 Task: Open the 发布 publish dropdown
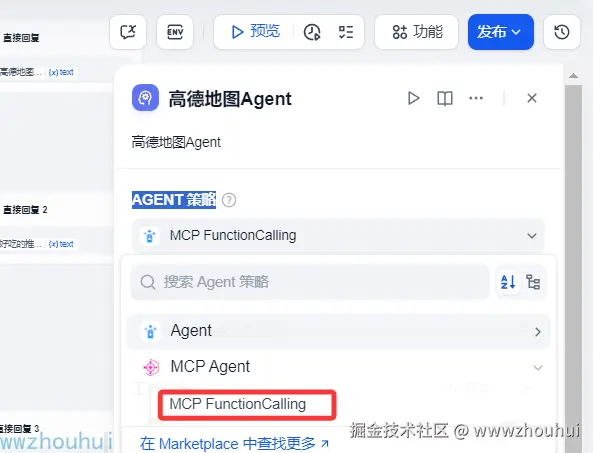(501, 32)
